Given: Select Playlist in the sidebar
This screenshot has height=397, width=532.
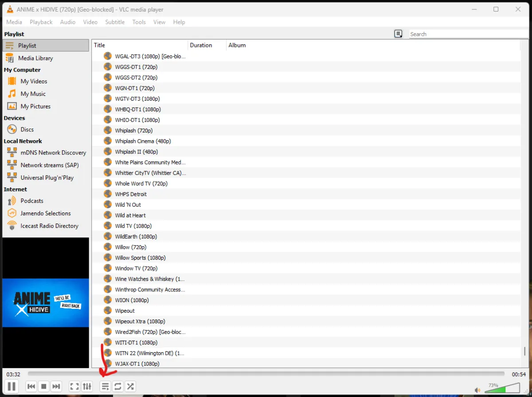Looking at the screenshot, I should [x=46, y=45].
